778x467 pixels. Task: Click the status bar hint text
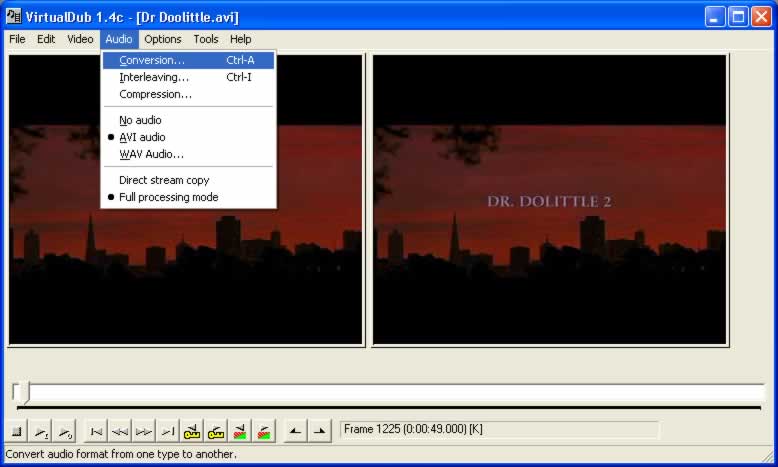tap(121, 454)
